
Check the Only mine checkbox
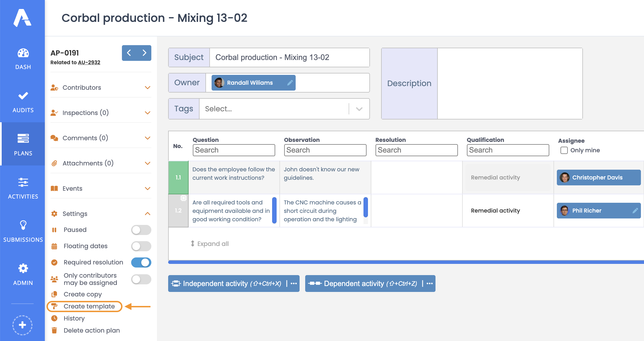(x=564, y=150)
